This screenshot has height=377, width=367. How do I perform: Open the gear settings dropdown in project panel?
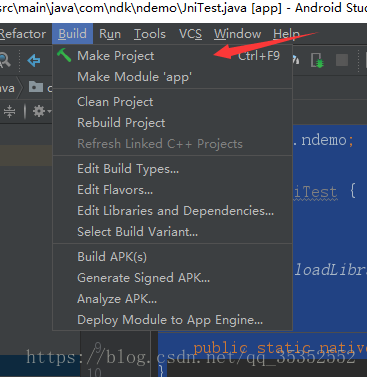pos(41,111)
